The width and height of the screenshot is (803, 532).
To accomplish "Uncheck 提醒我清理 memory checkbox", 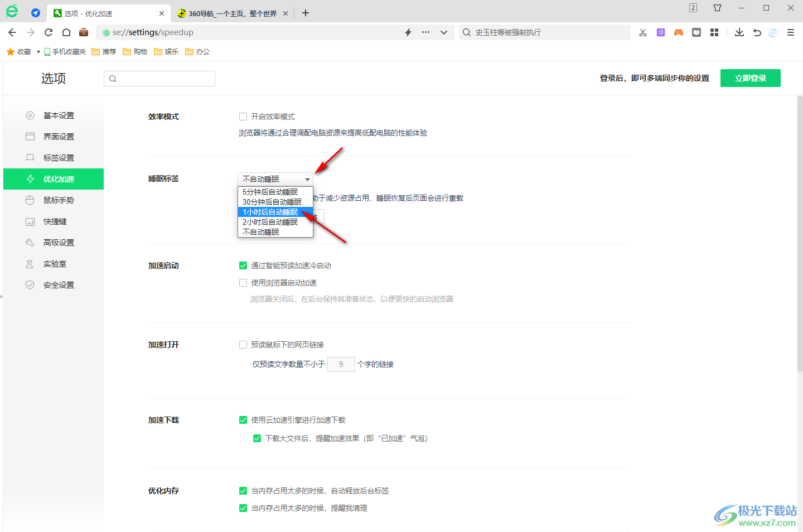I will pyautogui.click(x=243, y=508).
